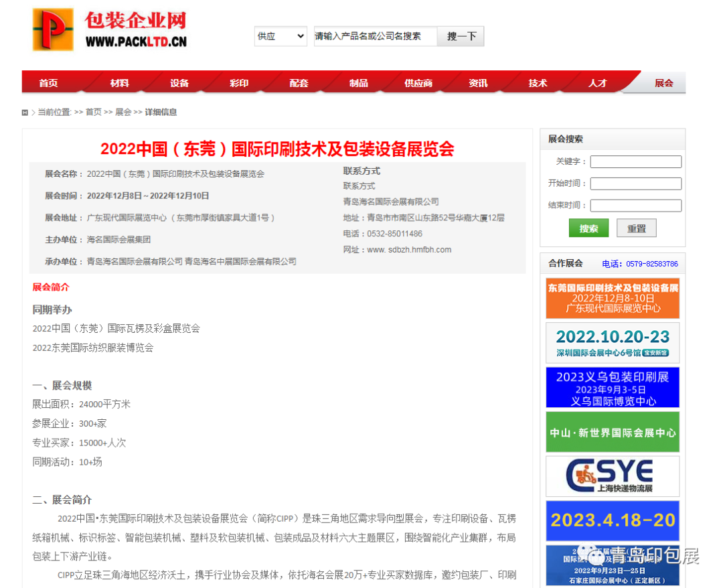
Task: Open the 2022.10.20-23 深圳国际会展中心 banner
Action: 613,343
